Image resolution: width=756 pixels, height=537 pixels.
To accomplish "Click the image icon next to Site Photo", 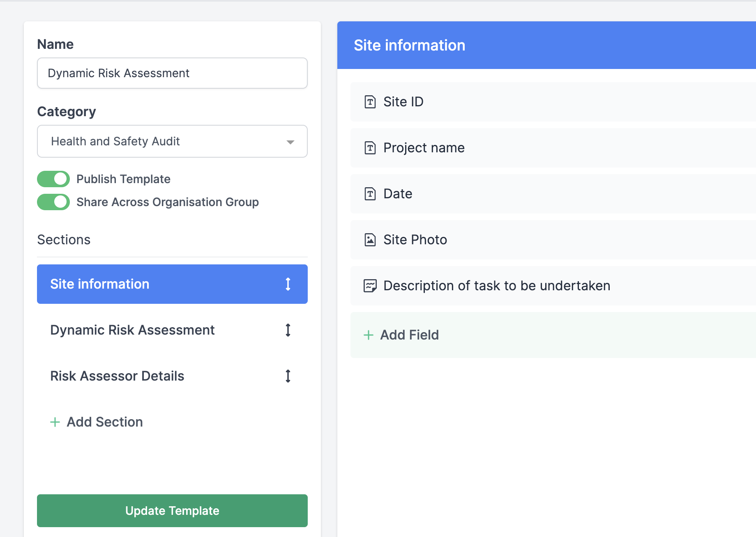I will (x=370, y=240).
